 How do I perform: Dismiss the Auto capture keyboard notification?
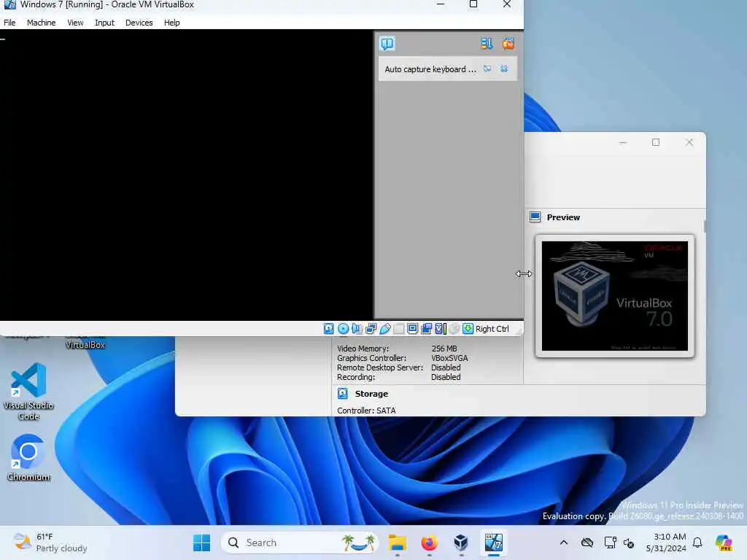(x=504, y=69)
